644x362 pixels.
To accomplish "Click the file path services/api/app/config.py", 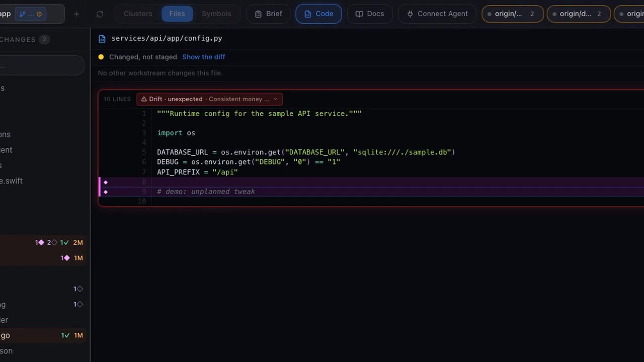I will pyautogui.click(x=167, y=39).
